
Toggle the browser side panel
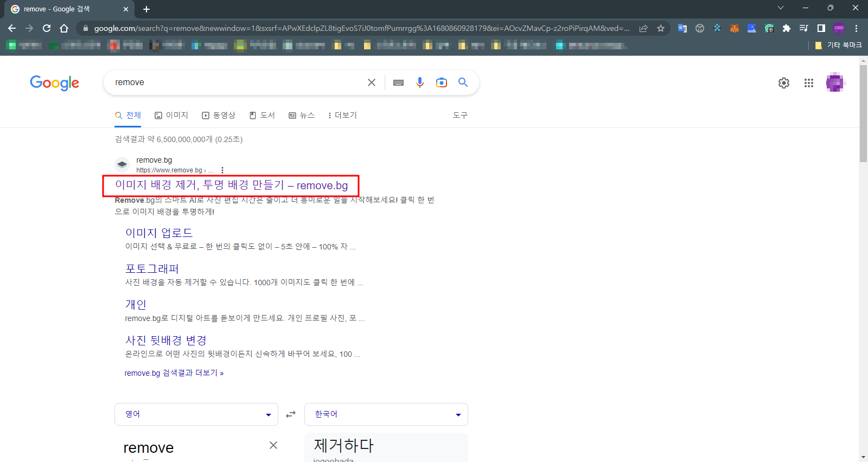[x=821, y=28]
